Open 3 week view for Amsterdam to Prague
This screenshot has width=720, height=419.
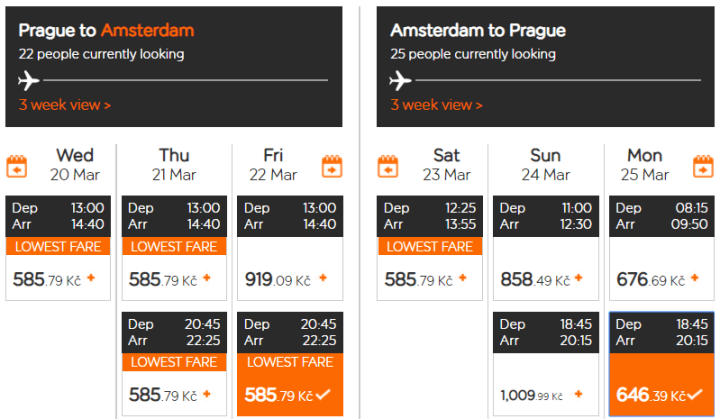click(436, 104)
